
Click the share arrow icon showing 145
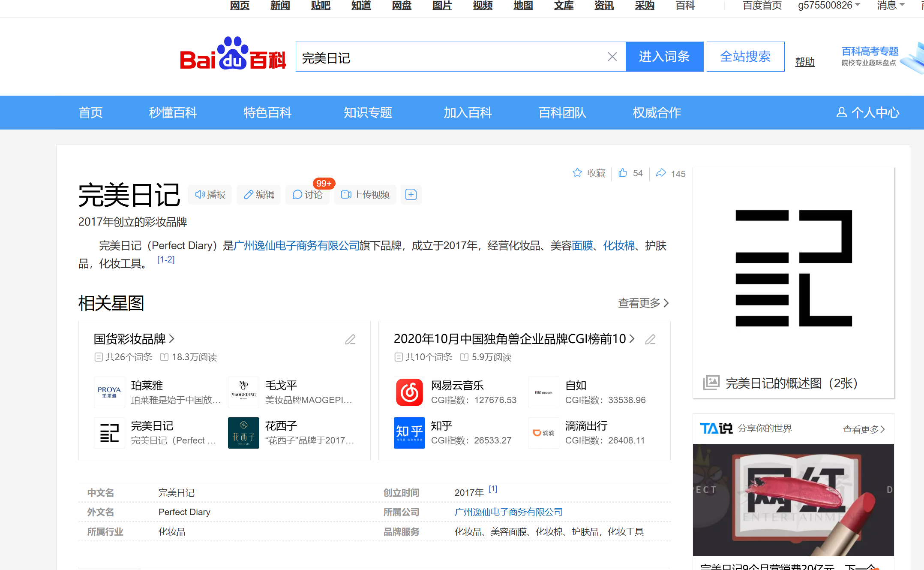click(661, 173)
